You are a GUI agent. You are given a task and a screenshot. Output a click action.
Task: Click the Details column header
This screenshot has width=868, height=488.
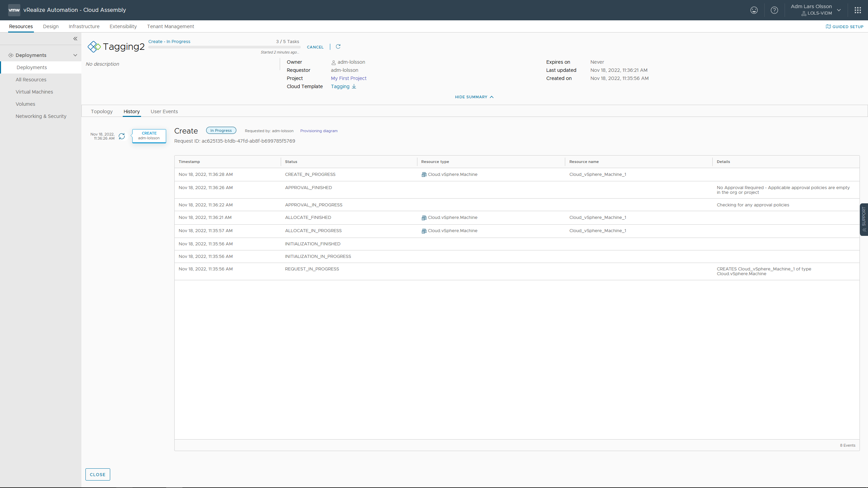coord(723,162)
